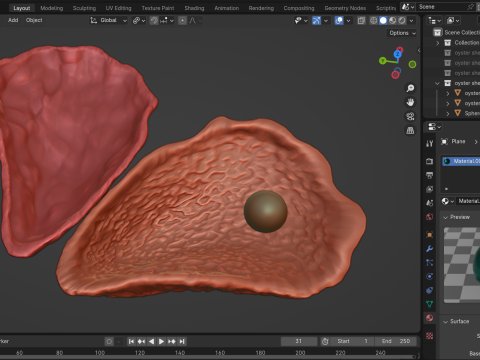Switch to the Texture Paint workspace tab
The height and width of the screenshot is (360, 480).
[158, 8]
